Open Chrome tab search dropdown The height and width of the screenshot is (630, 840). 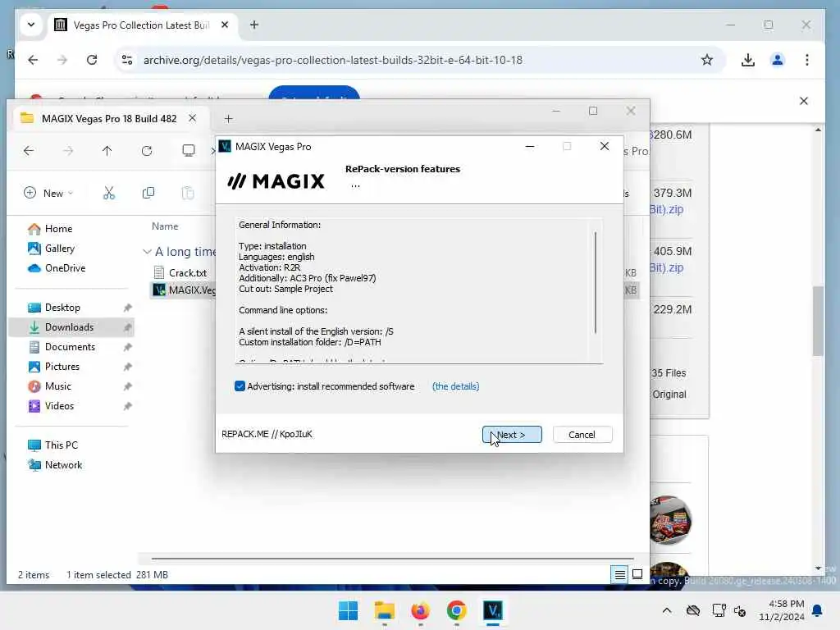(x=31, y=25)
